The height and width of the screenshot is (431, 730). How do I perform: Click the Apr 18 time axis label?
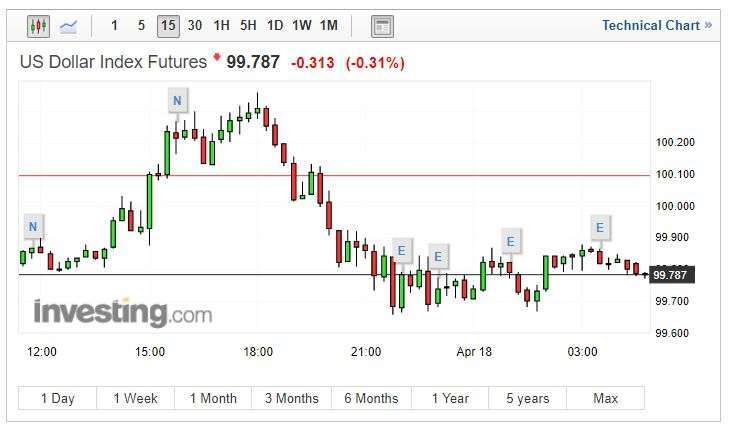coord(474,352)
